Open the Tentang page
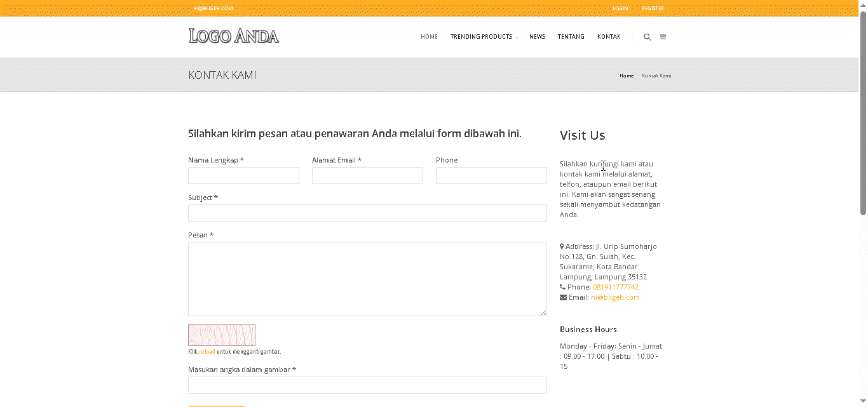Image resolution: width=868 pixels, height=407 pixels. [x=571, y=37]
